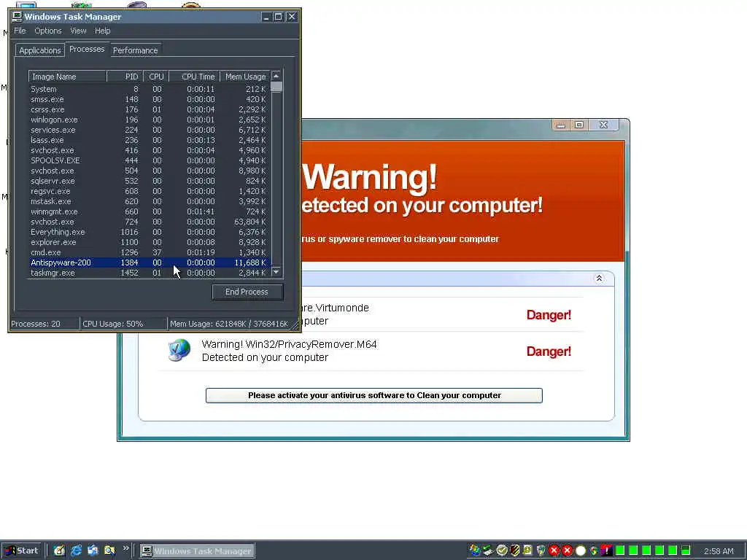
Task: Sort by the CPU Time column header
Action: [194, 77]
